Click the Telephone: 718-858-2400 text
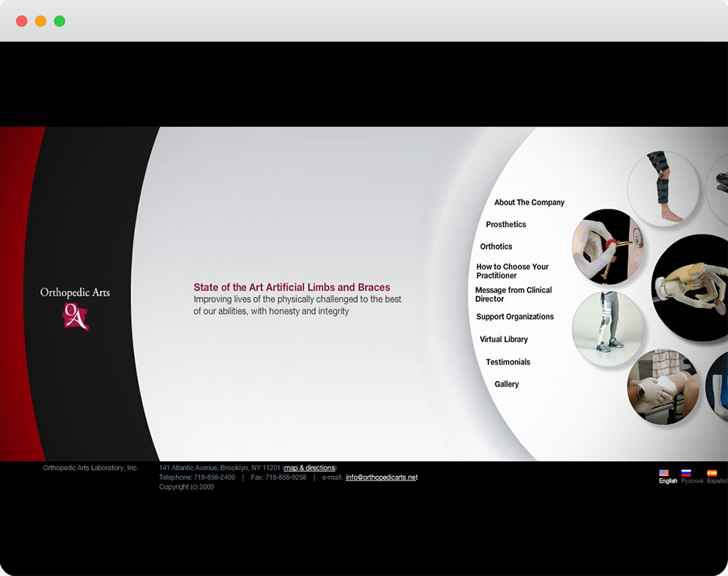728x576 pixels. 197,477
